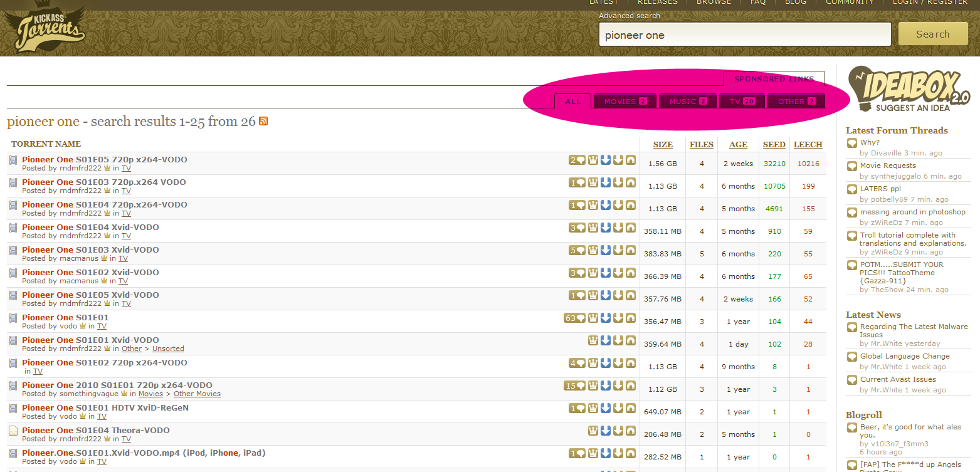Sort results by the SEED column
The width and height of the screenshot is (980, 472).
click(x=774, y=144)
